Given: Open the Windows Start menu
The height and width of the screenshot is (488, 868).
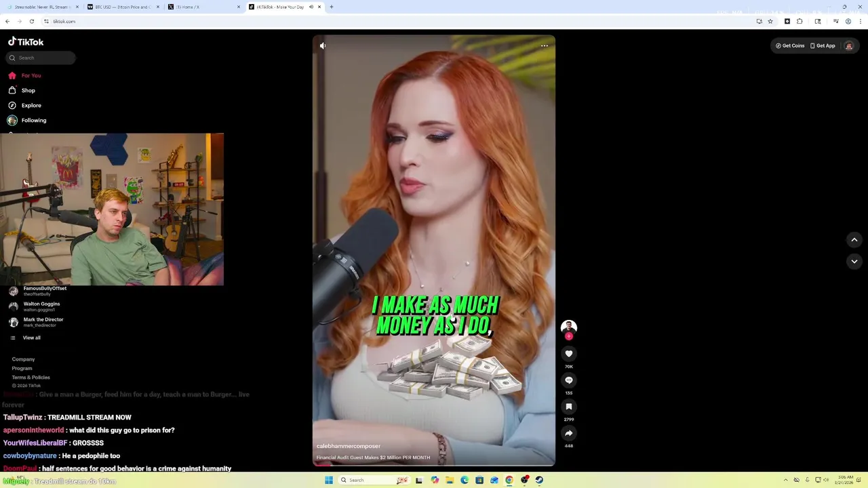Looking at the screenshot, I should 329,480.
